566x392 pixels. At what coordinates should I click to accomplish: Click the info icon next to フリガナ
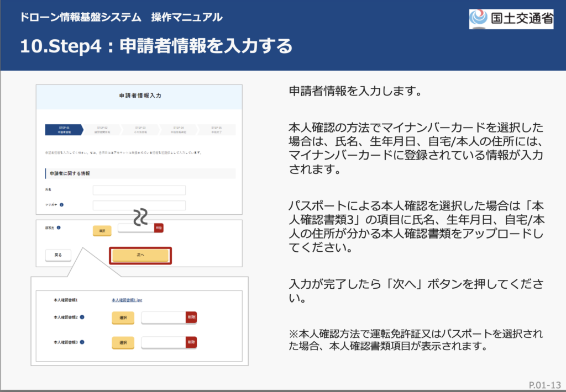(x=61, y=205)
